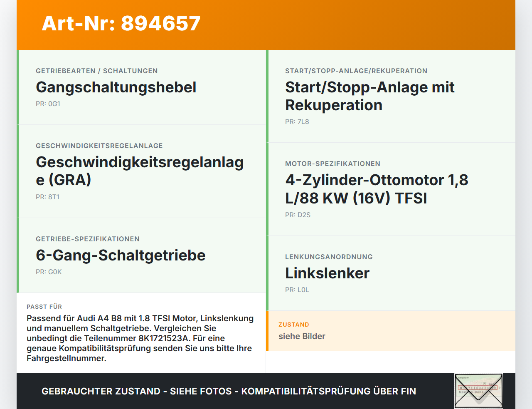Click the 'GESCHWINDIGKEITSREGELANLAGE' category label
The image size is (532, 409).
pyautogui.click(x=99, y=146)
